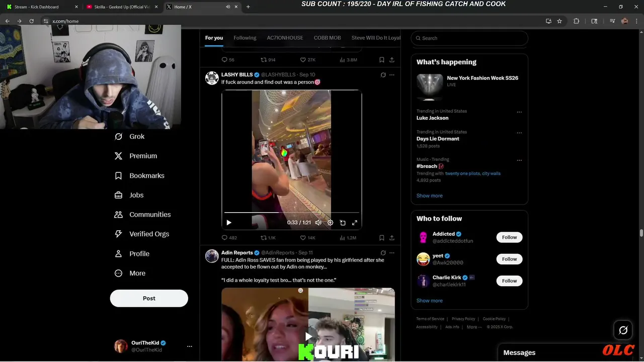Seek on the LASHY BILLS video progress bar

(292, 213)
